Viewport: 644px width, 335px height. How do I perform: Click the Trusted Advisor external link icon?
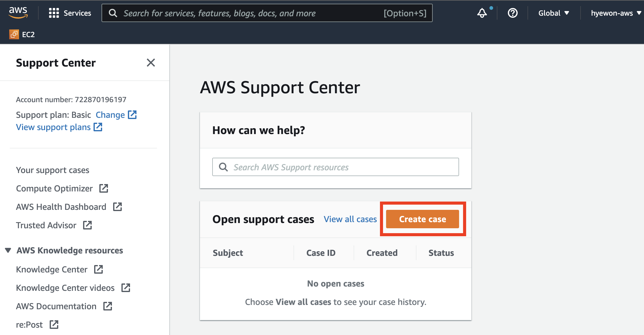click(x=87, y=225)
